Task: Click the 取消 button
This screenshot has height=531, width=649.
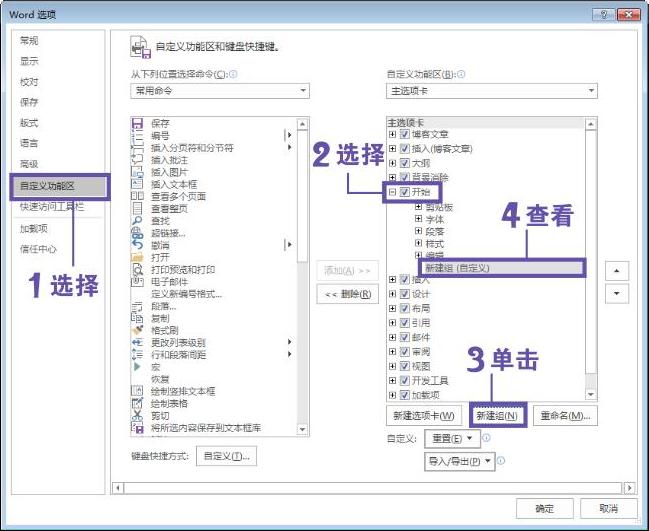Action: 608,508
